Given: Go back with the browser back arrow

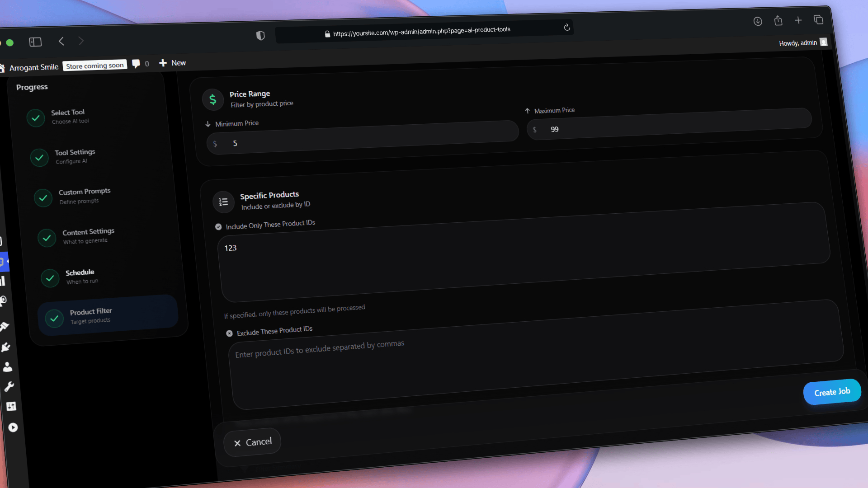Looking at the screenshot, I should [61, 42].
